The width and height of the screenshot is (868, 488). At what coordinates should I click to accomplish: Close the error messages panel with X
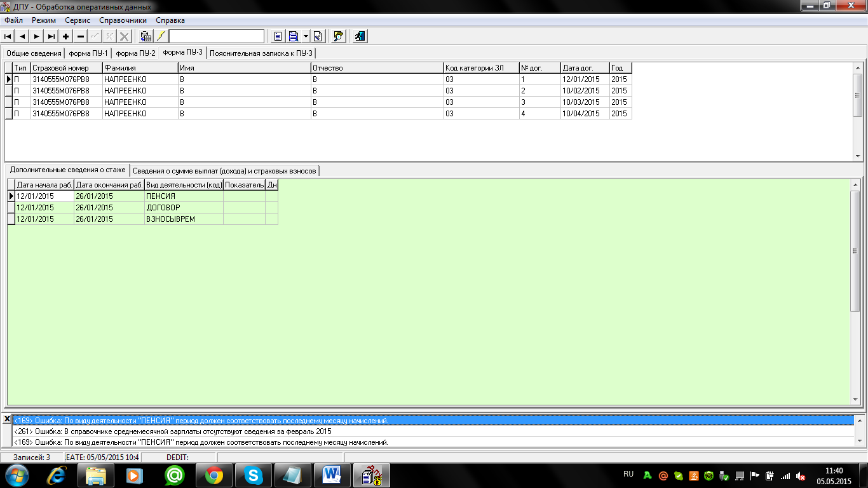coord(6,419)
